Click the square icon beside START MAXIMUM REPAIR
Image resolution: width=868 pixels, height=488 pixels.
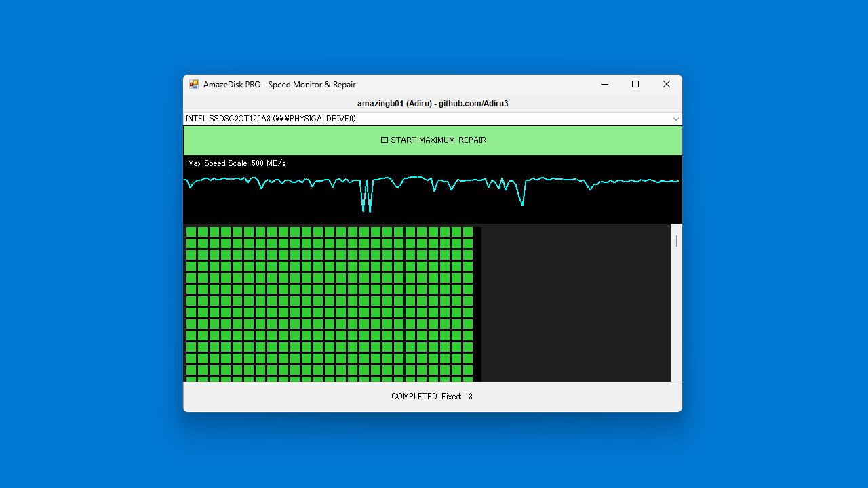coord(384,140)
